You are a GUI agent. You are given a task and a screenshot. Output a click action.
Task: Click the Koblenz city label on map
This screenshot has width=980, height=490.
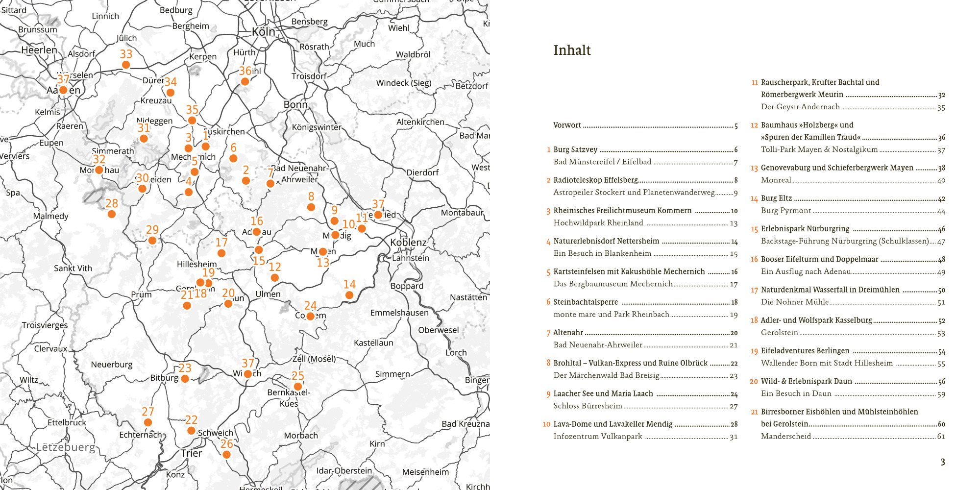coord(408,243)
